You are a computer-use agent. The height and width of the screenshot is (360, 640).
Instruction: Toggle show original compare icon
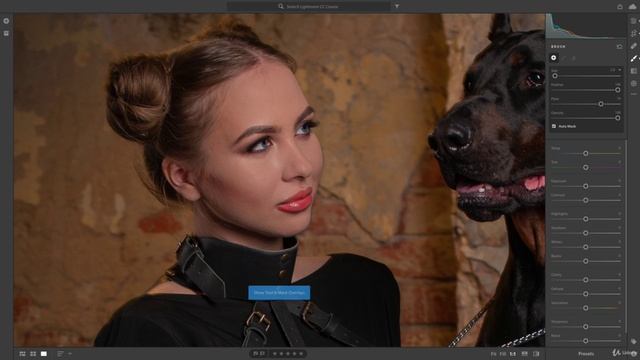[x=524, y=354]
